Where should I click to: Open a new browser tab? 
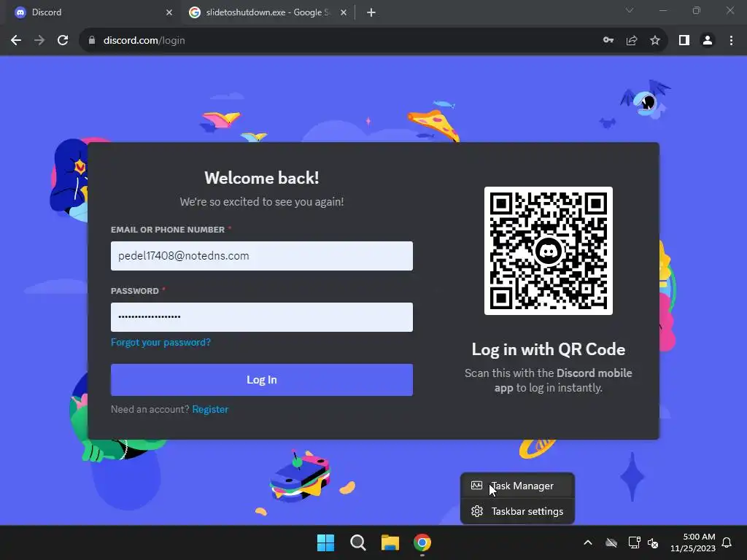[371, 12]
